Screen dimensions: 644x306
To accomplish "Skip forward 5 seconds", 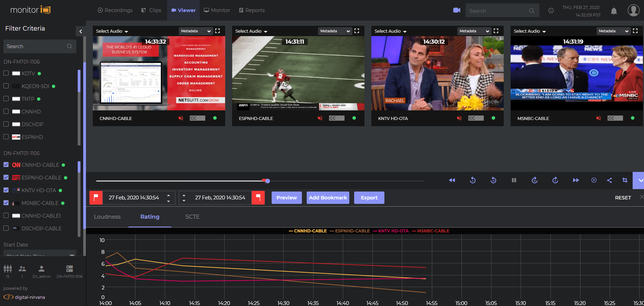I will coord(555,180).
